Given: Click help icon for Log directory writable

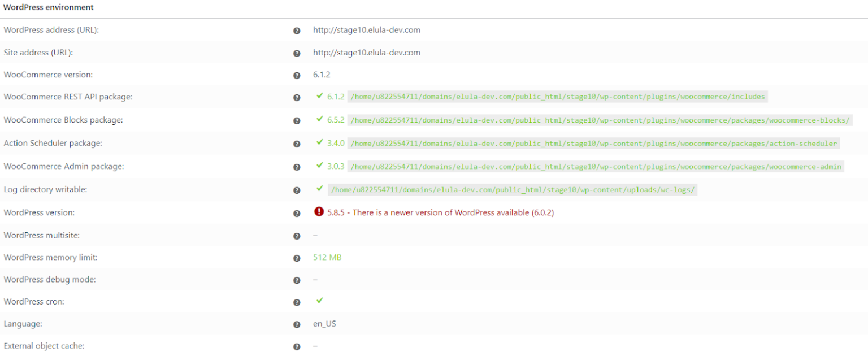Looking at the screenshot, I should (x=297, y=190).
